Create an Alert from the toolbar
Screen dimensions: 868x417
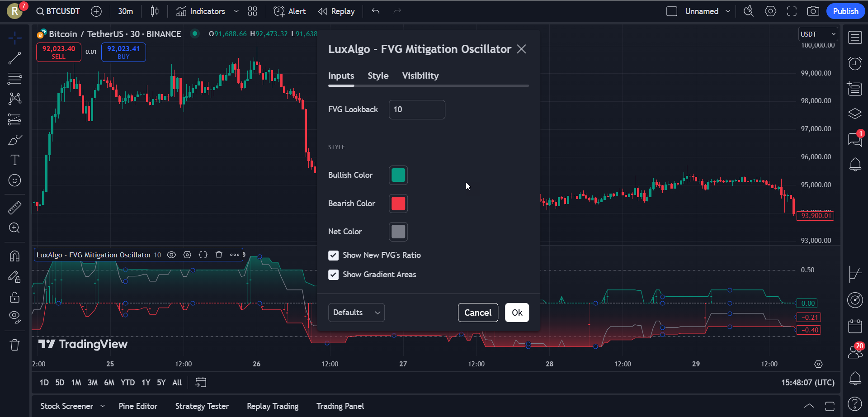click(290, 11)
